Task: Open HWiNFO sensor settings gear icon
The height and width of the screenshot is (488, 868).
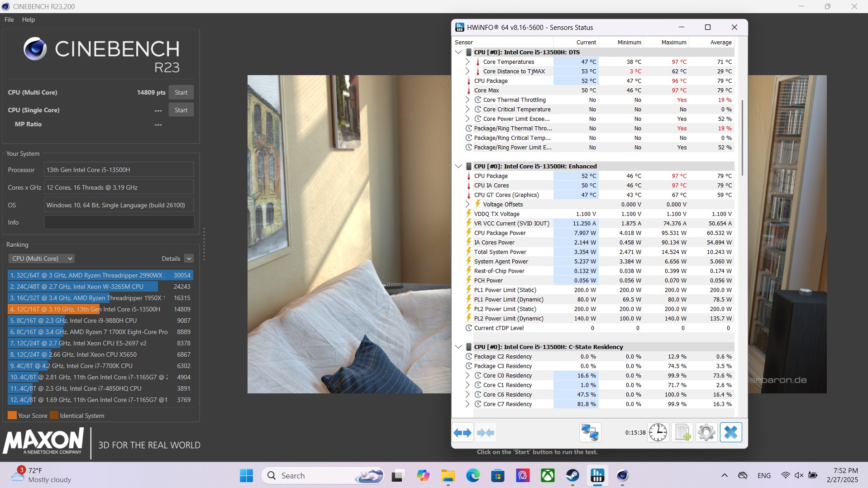Action: click(x=706, y=433)
